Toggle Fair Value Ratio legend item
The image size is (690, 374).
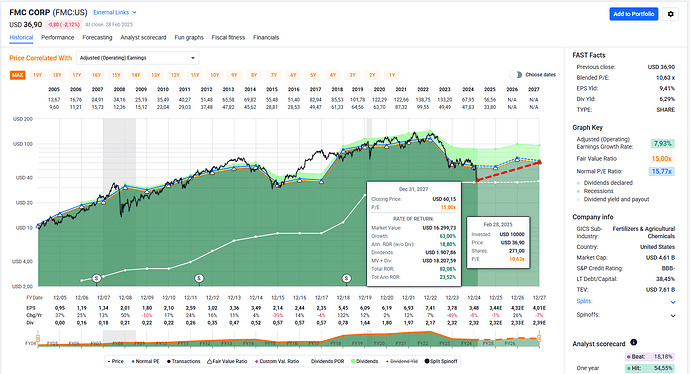227,361
